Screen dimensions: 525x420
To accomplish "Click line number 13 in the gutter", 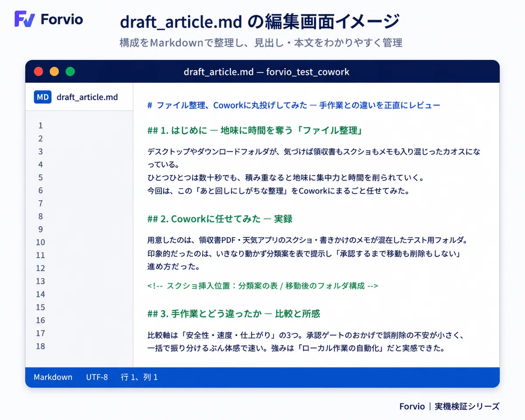I will (41, 281).
